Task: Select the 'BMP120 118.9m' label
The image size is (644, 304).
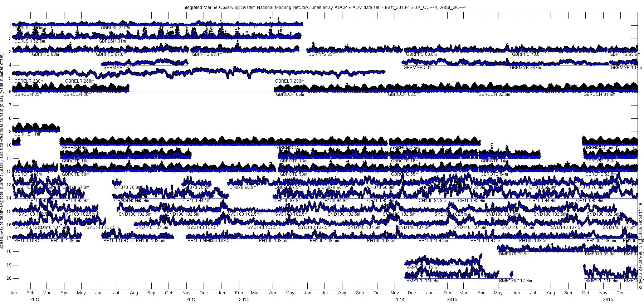Action: 423,281
